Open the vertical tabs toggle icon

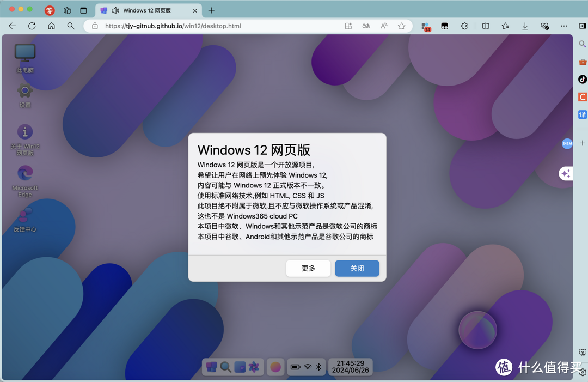click(x=83, y=10)
